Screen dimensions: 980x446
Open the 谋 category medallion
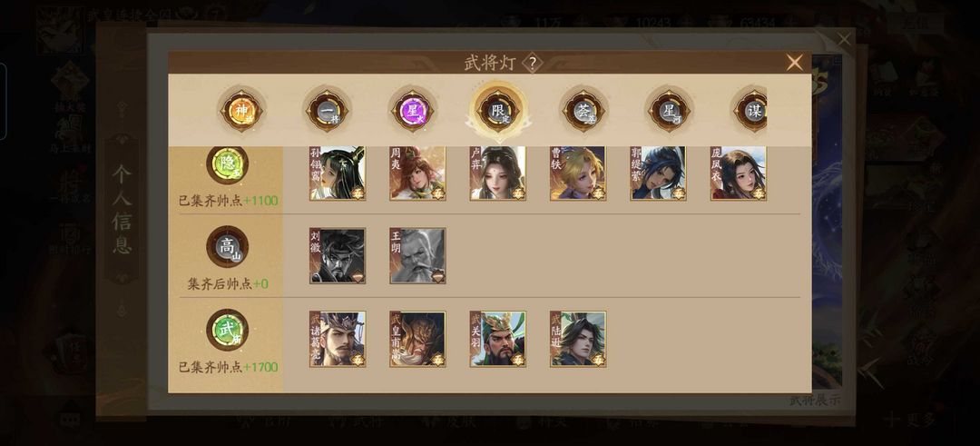[x=752, y=111]
